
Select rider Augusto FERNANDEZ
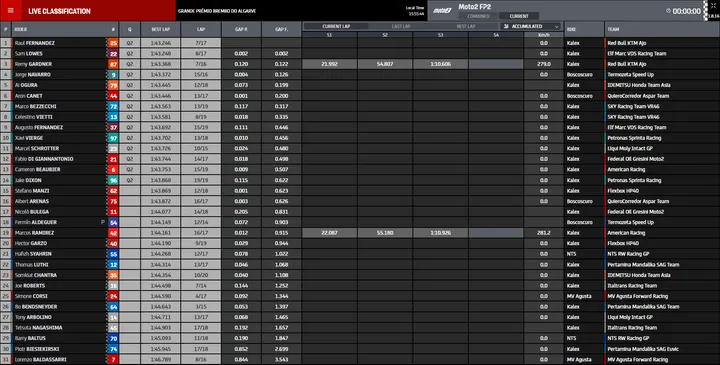[39, 128]
